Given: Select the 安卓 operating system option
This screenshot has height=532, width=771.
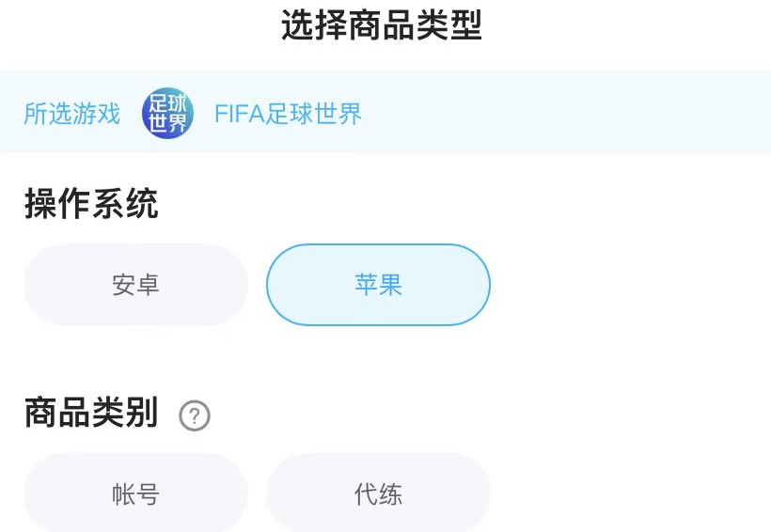Looking at the screenshot, I should [135, 285].
